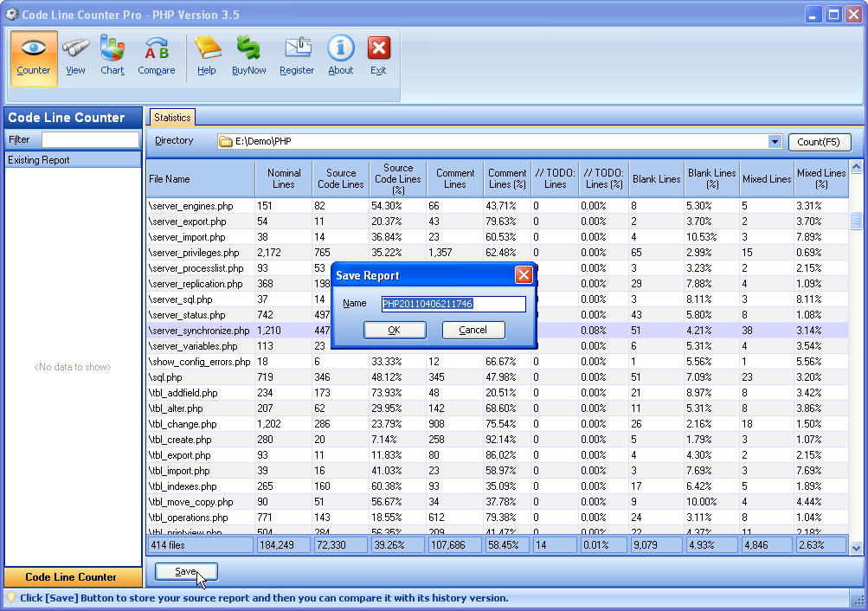Select the \tbl_alter.php row
This screenshot has height=611, width=868.
coord(497,408)
